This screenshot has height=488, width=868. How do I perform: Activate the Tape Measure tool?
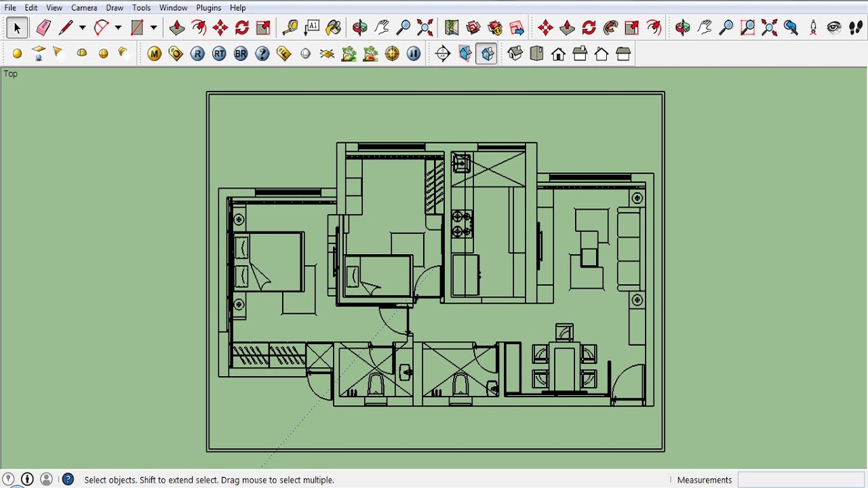290,28
